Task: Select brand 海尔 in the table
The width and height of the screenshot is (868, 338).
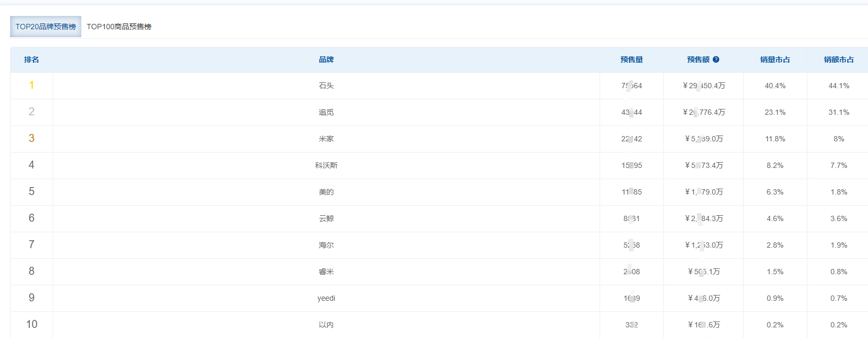Action: point(326,245)
